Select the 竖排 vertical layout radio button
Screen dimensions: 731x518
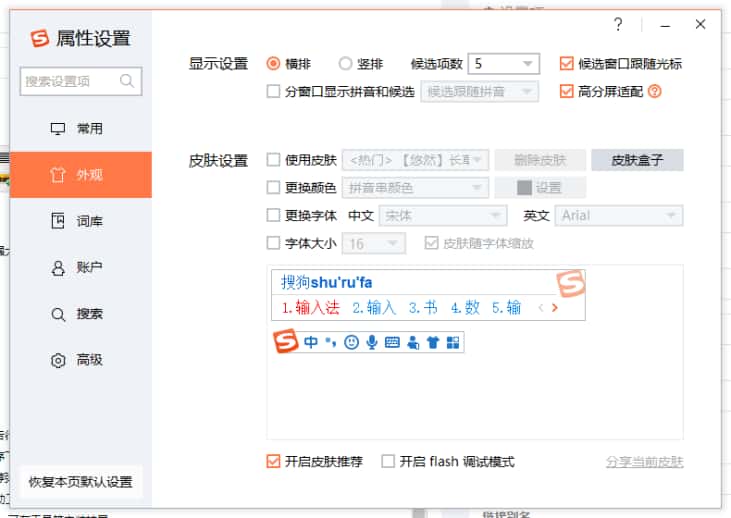click(x=345, y=63)
